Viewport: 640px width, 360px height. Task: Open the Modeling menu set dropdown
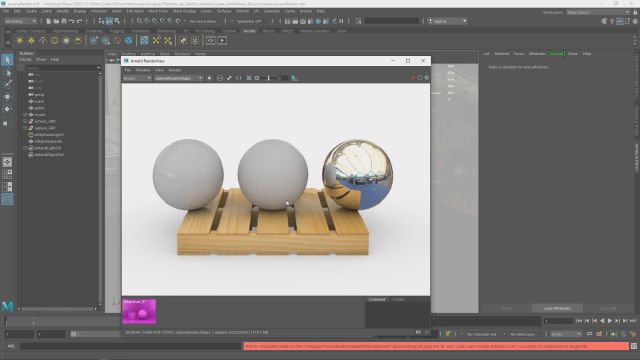(x=20, y=21)
